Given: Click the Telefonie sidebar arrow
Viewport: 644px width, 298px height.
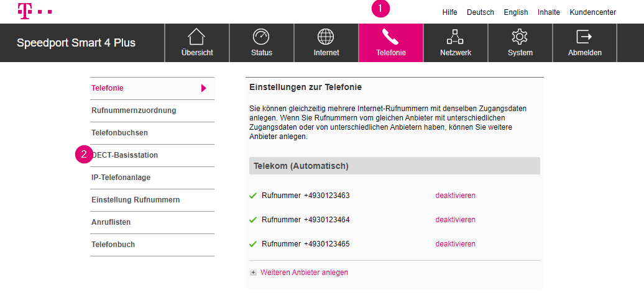Looking at the screenshot, I should click(x=204, y=88).
